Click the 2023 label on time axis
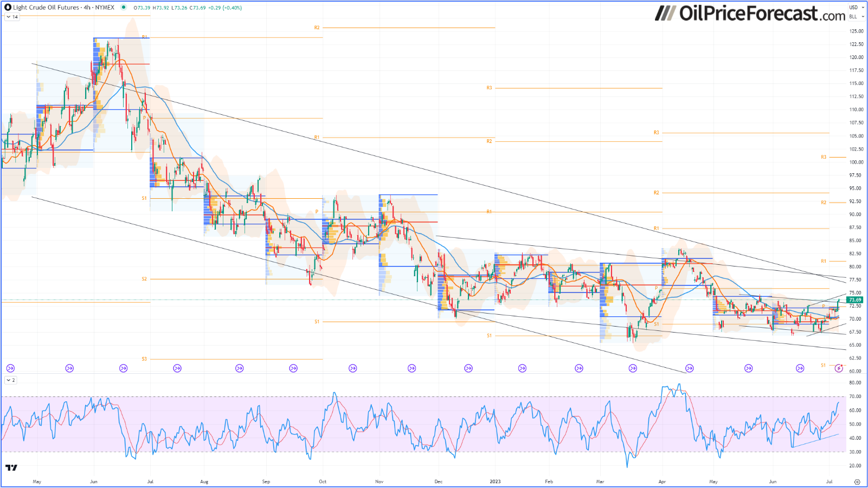868x488 pixels. pyautogui.click(x=495, y=482)
